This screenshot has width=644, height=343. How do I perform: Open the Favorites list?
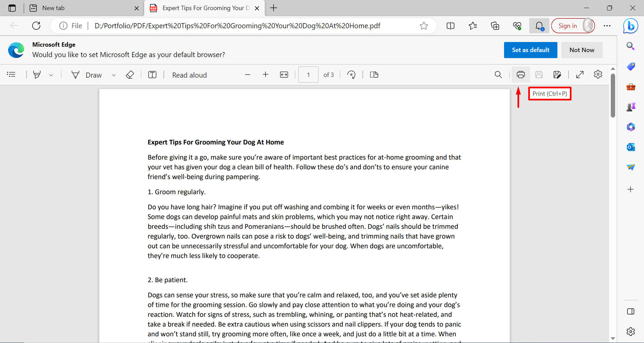(x=473, y=26)
